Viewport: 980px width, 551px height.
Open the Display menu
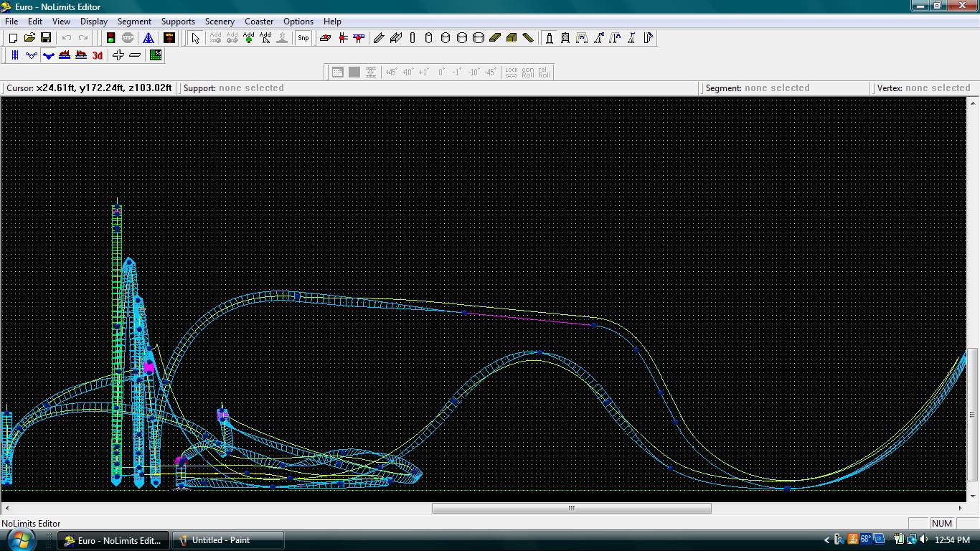94,22
